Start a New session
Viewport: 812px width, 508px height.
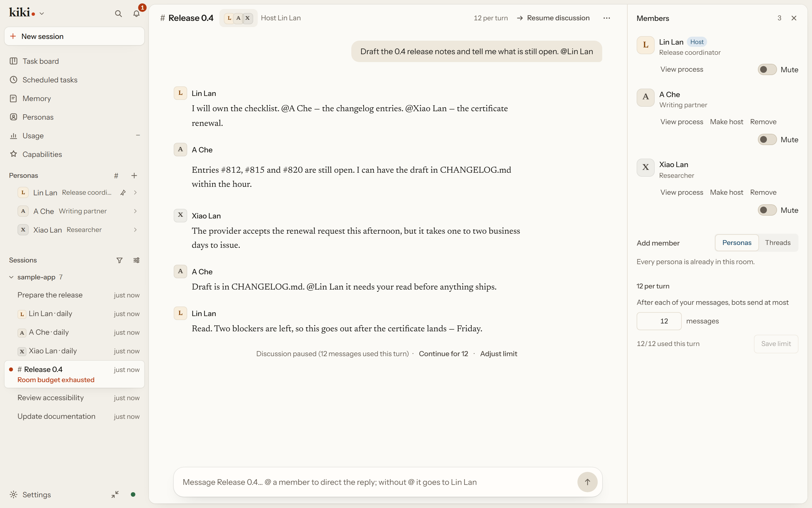click(74, 36)
